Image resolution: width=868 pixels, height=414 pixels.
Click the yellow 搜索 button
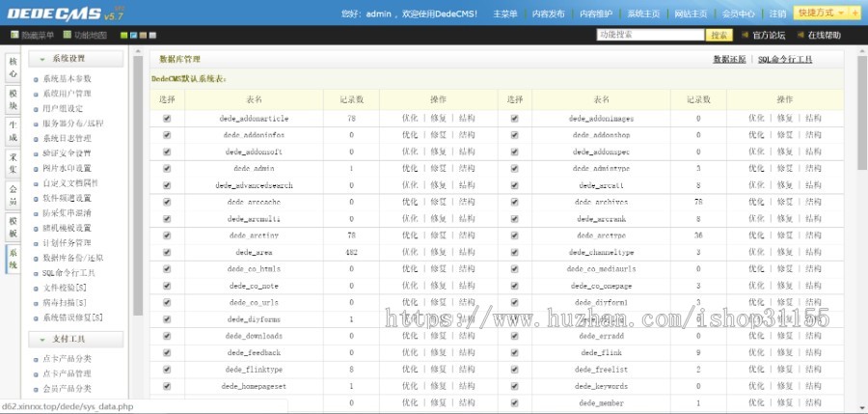(x=719, y=35)
